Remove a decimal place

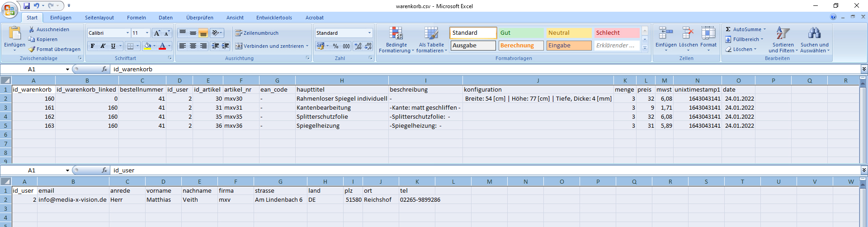coord(368,46)
